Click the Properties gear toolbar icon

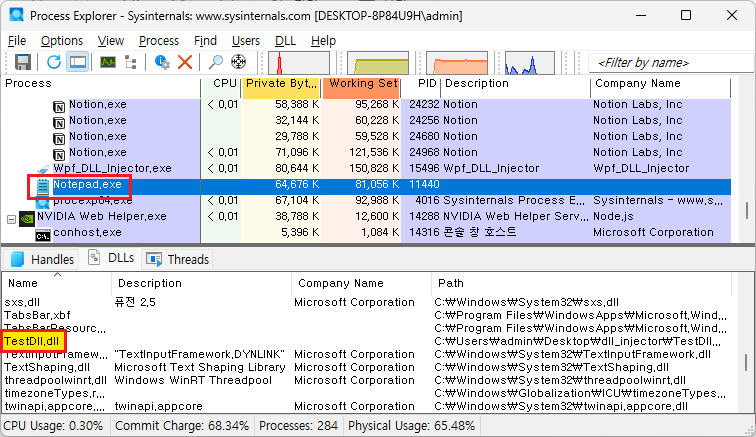click(x=162, y=62)
